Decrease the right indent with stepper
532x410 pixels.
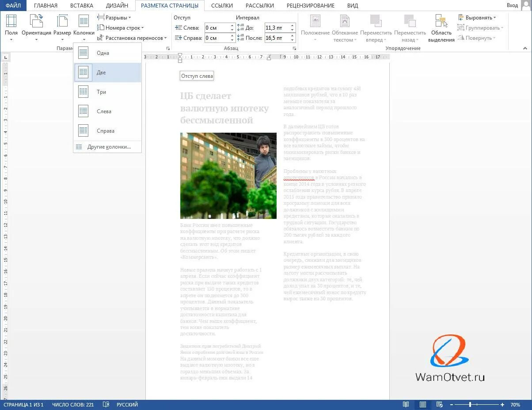click(x=232, y=40)
